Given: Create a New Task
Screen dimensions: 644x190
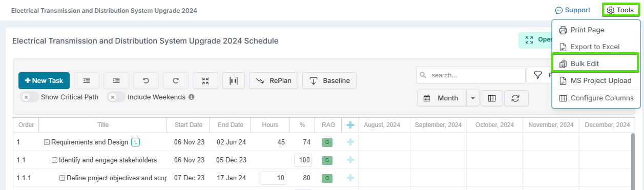Looking at the screenshot, I should 44,80.
